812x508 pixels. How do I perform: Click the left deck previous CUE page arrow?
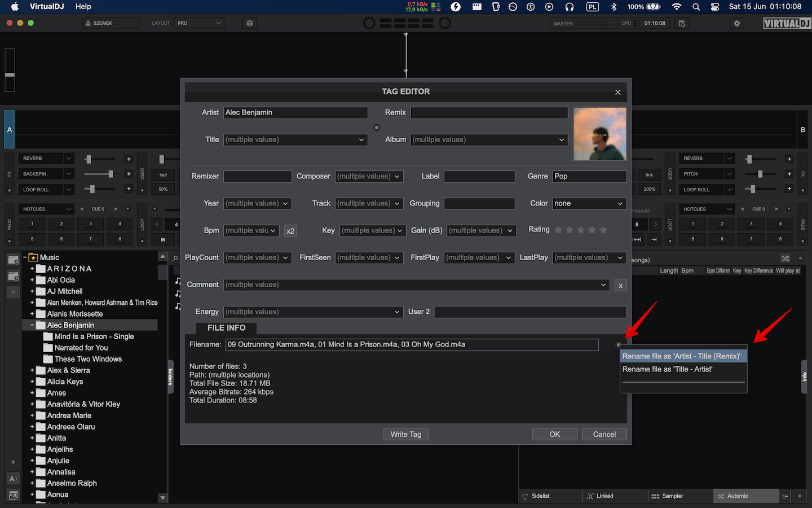tap(82, 209)
